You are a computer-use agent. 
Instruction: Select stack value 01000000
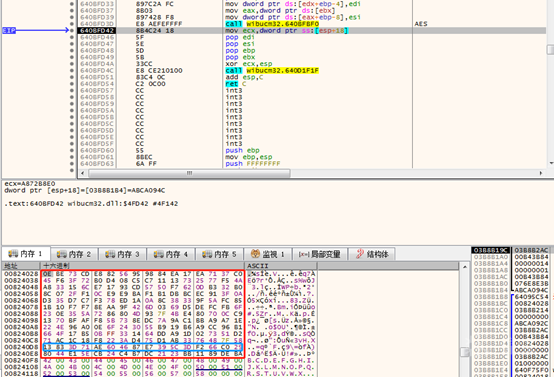(x=531, y=363)
